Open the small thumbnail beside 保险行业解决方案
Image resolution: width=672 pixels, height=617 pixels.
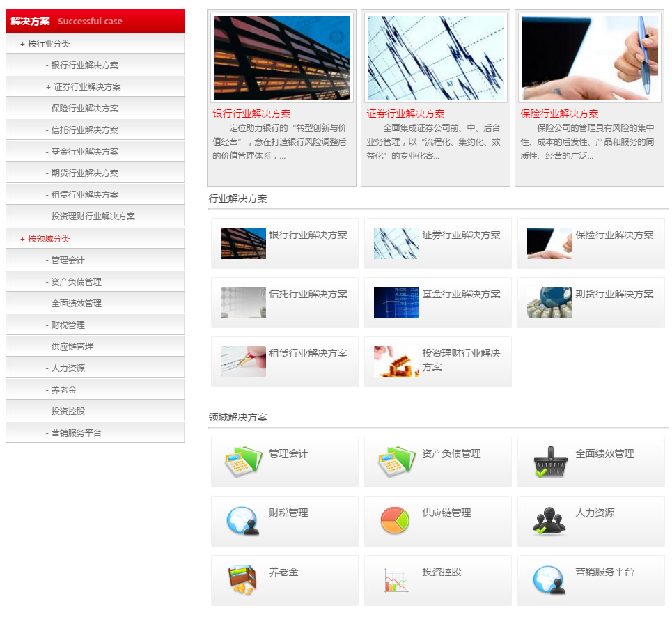pyautogui.click(x=549, y=243)
